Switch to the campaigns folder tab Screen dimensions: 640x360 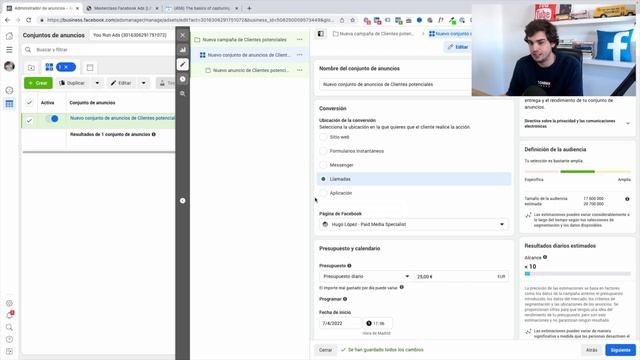point(31,67)
